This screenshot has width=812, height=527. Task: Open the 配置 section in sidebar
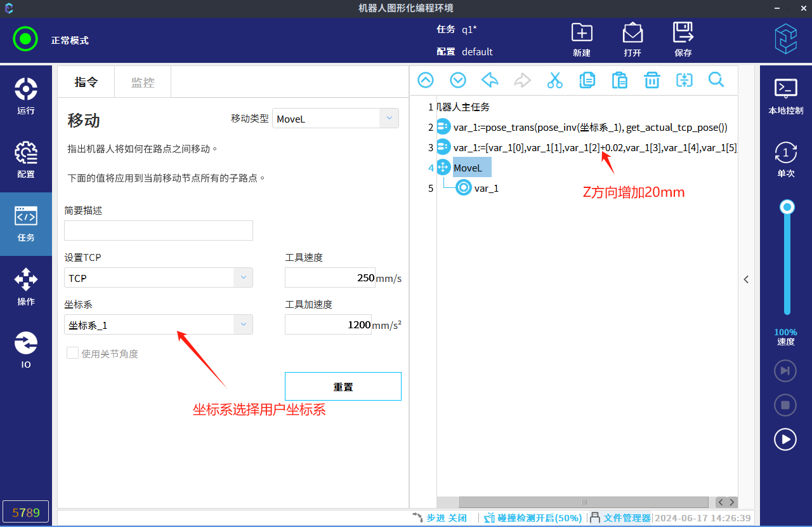pos(26,160)
